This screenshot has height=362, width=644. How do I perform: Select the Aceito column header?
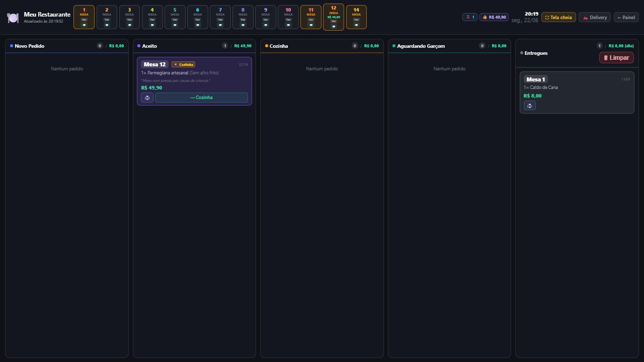(x=194, y=46)
